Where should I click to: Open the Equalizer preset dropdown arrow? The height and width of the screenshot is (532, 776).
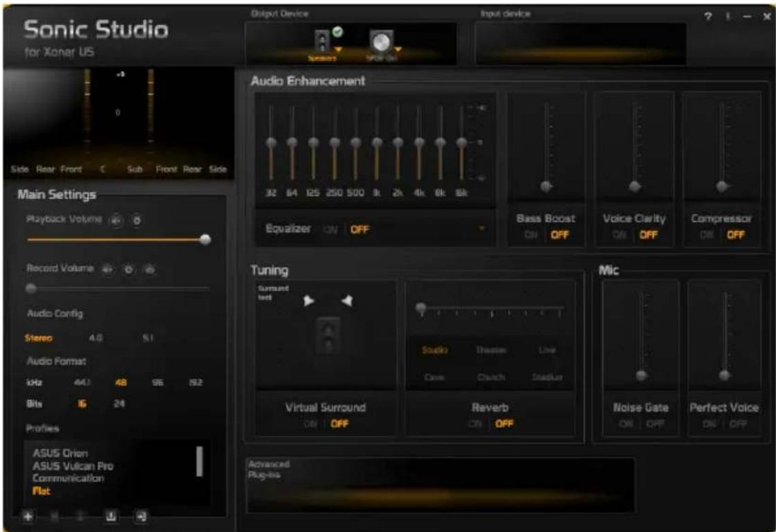point(482,229)
